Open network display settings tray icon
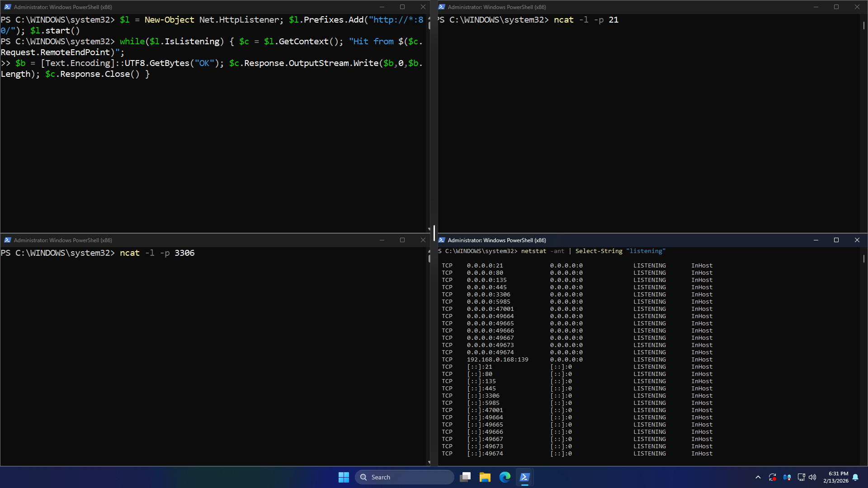Image resolution: width=868 pixels, height=488 pixels. pos(801,477)
